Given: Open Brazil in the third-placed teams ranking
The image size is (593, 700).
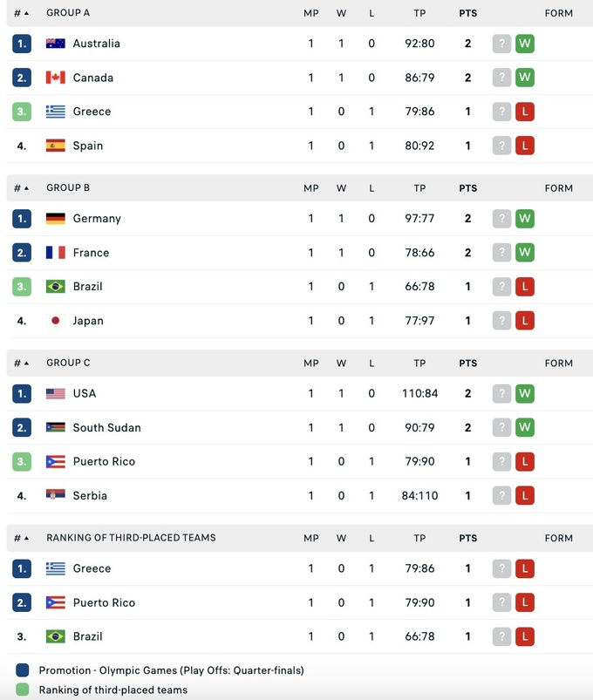Looking at the screenshot, I should click(x=87, y=636).
